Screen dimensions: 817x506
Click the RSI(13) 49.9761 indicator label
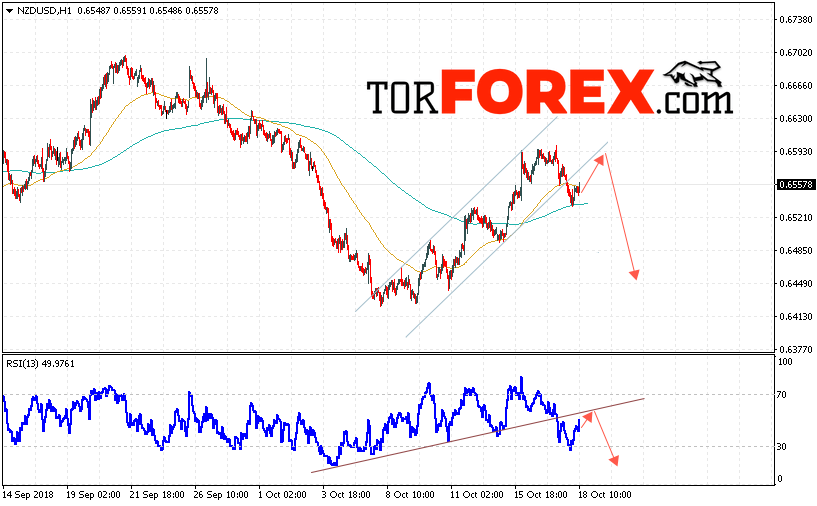point(41,364)
